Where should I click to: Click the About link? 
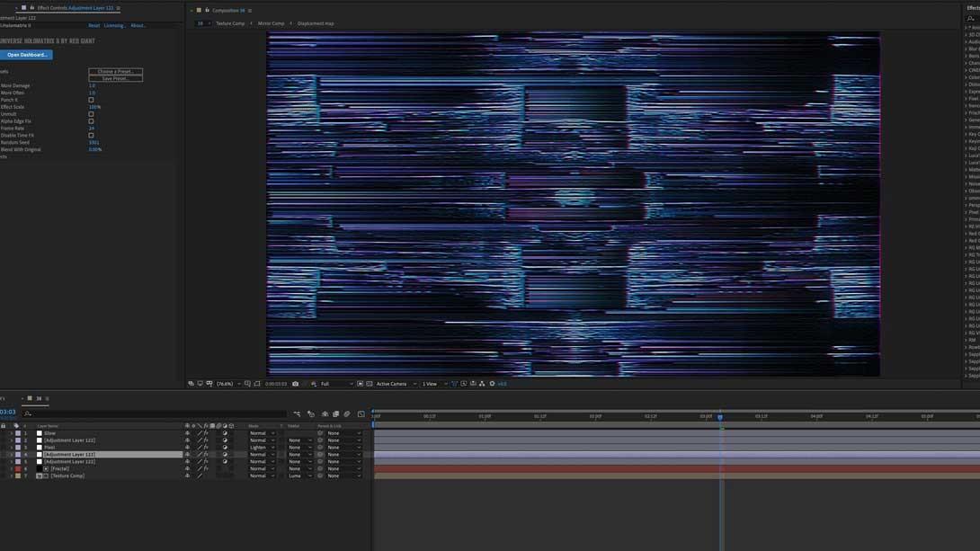tap(138, 25)
